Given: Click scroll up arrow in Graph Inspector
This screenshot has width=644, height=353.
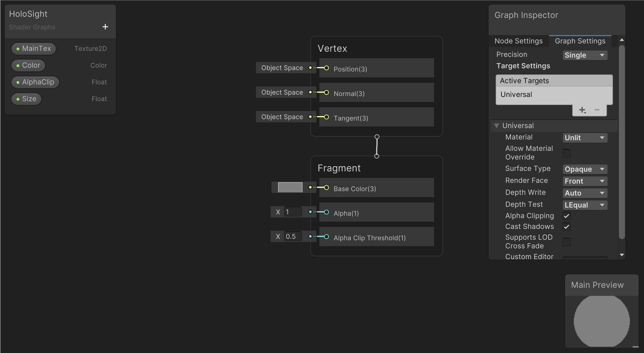Looking at the screenshot, I should point(622,40).
